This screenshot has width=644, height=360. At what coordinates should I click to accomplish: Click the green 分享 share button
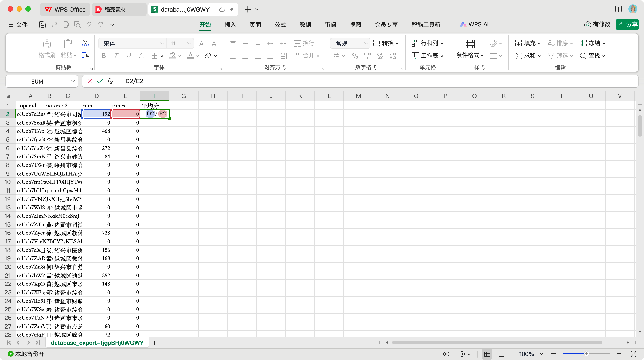[627, 25]
